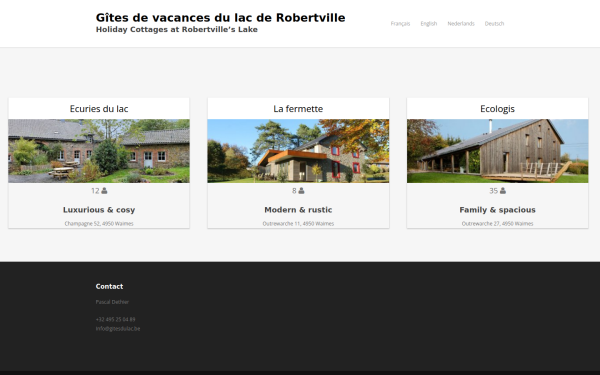Switch language to Deutsch
This screenshot has height=375, width=600.
[x=494, y=24]
